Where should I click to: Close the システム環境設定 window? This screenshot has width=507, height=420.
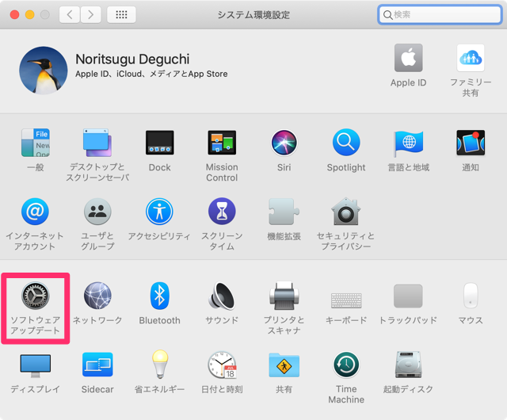[x=14, y=14]
